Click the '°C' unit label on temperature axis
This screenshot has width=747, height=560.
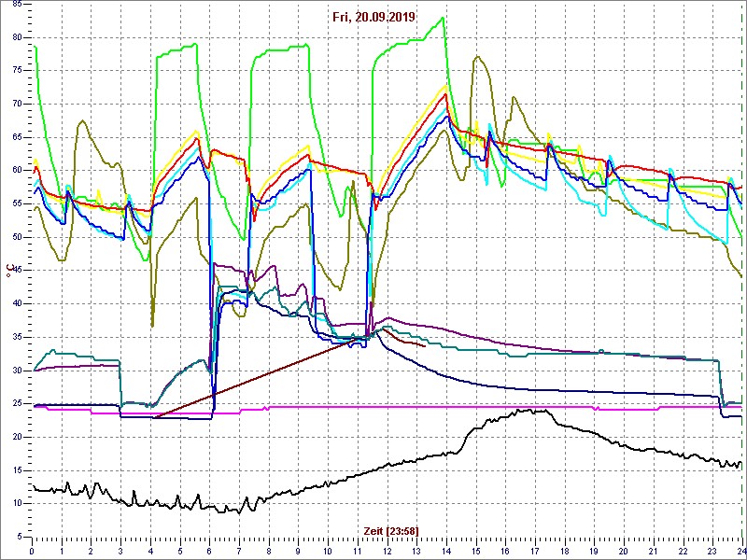click(8, 273)
